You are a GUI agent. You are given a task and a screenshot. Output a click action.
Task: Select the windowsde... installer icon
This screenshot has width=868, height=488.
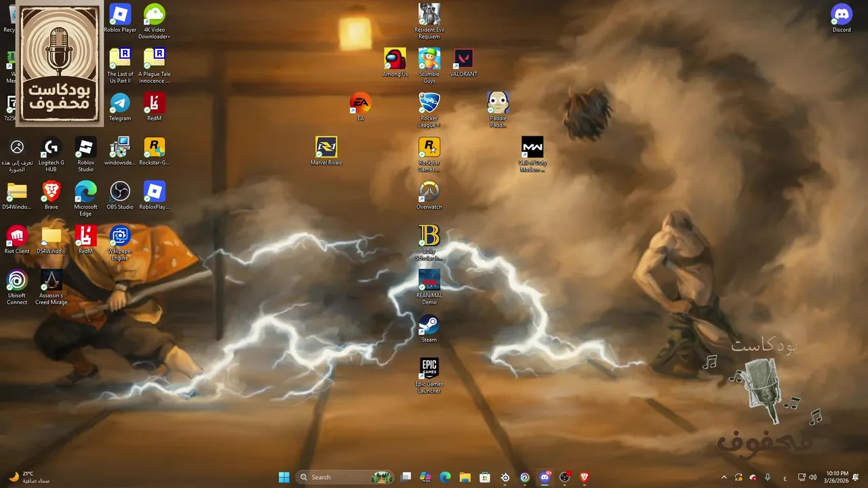(120, 151)
